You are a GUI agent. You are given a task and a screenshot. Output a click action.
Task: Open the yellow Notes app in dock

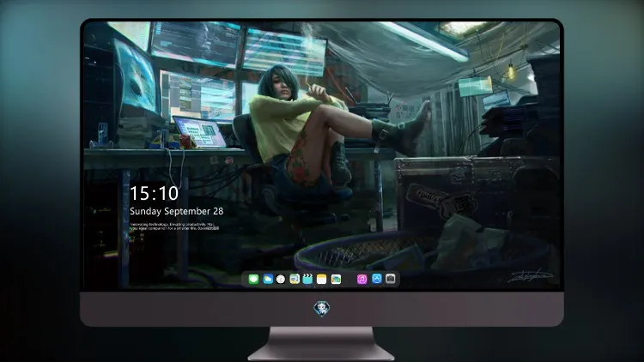click(x=322, y=280)
